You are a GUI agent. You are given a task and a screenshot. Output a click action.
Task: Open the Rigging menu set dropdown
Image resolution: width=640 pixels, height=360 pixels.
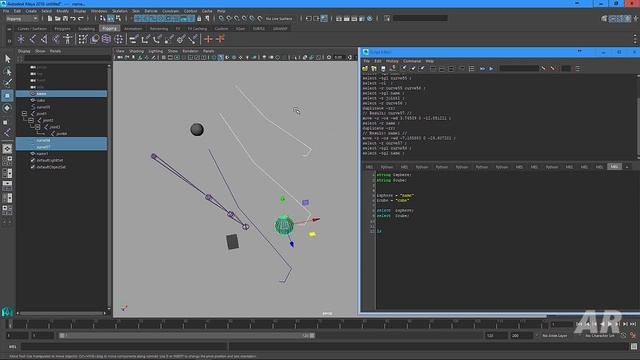(x=22, y=19)
